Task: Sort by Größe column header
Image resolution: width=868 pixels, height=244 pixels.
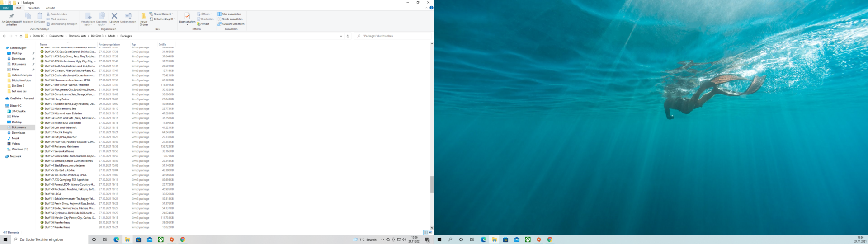Action: click(162, 44)
